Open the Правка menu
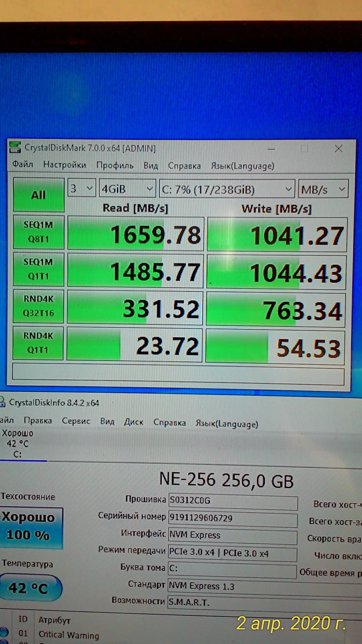Image resolution: width=362 pixels, height=644 pixels. pos(38,420)
